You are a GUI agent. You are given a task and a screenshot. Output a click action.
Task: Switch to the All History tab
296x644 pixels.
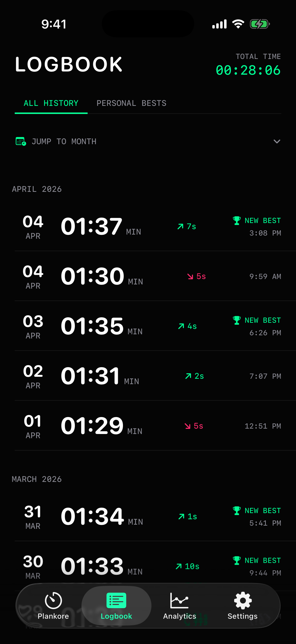[x=51, y=103]
